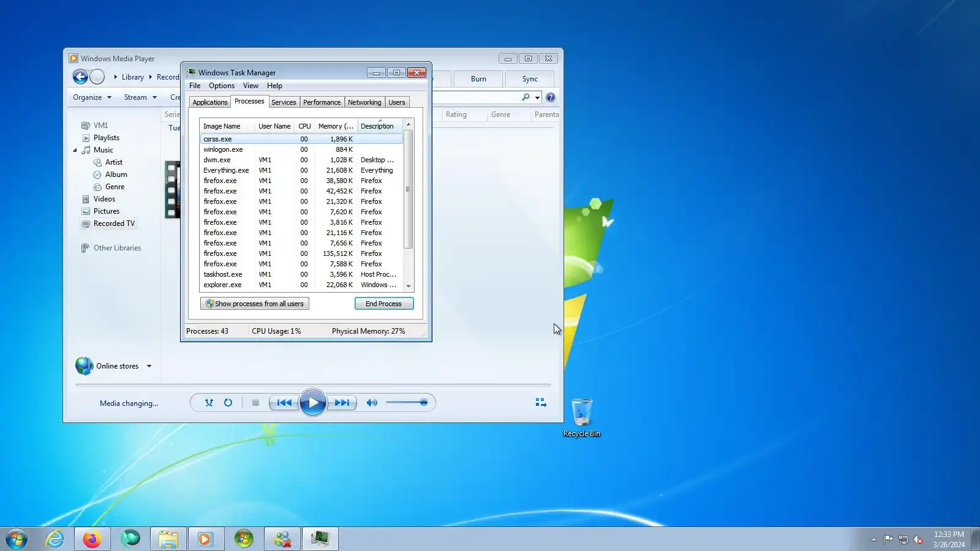Click Show processes from all users

coord(255,304)
